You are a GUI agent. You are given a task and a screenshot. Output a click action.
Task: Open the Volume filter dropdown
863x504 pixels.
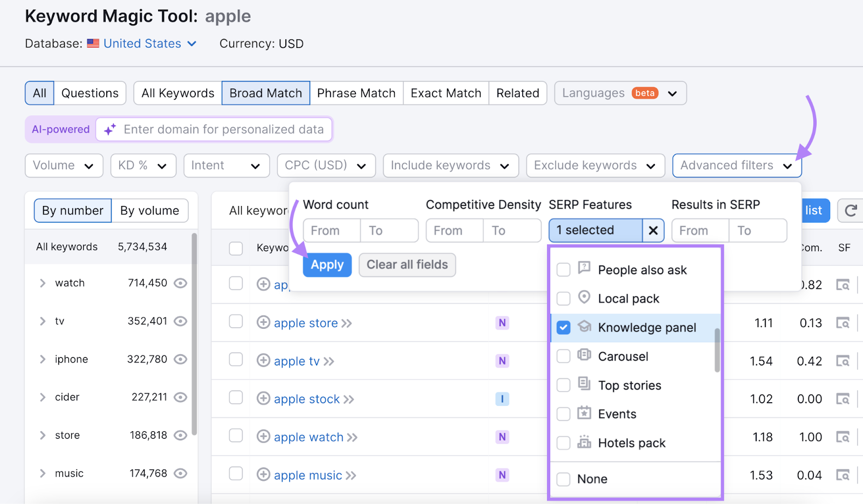pos(63,165)
